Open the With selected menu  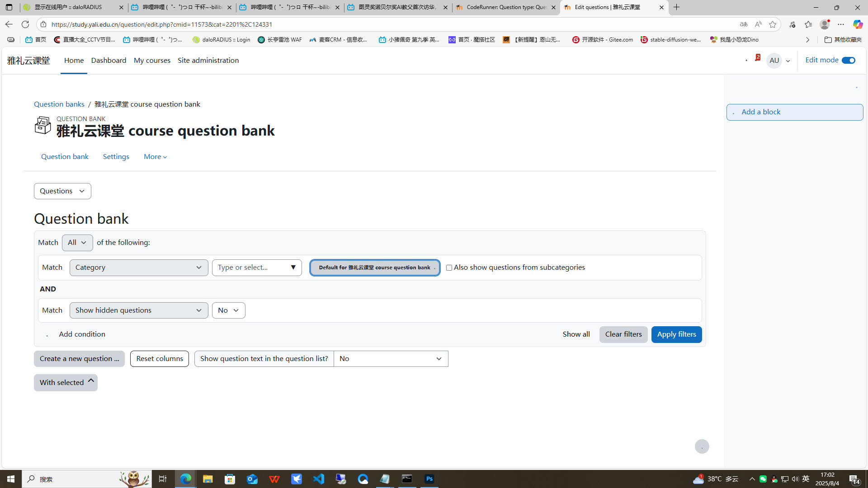[66, 383]
